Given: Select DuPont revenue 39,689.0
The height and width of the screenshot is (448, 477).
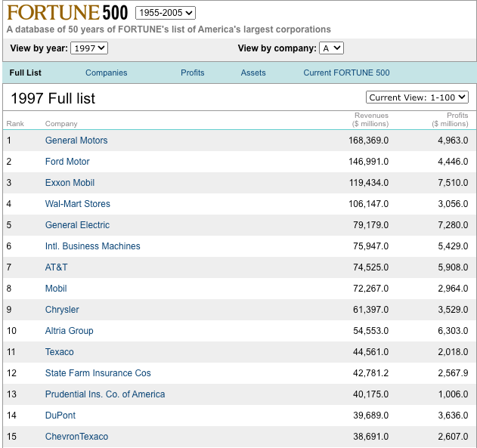Looking at the screenshot, I should point(371,416).
